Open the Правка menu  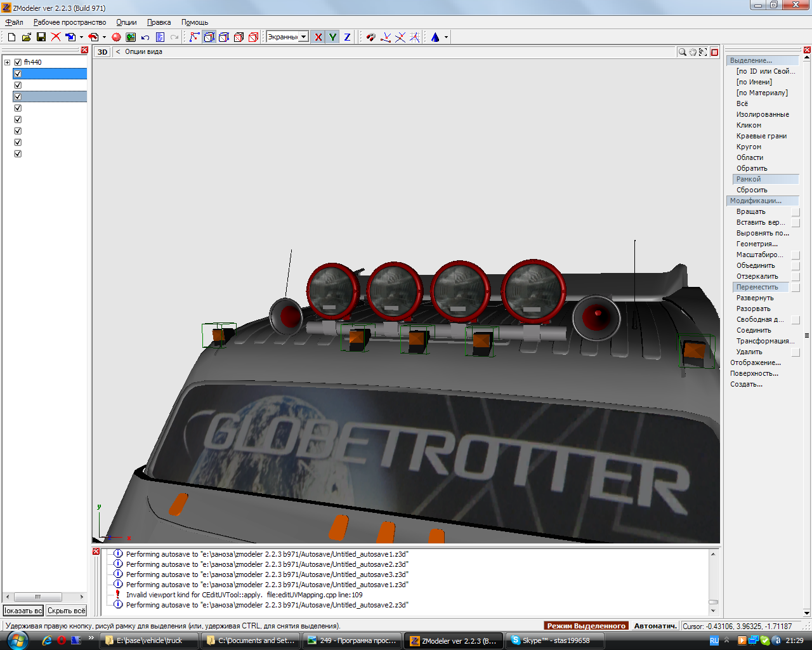(x=159, y=22)
